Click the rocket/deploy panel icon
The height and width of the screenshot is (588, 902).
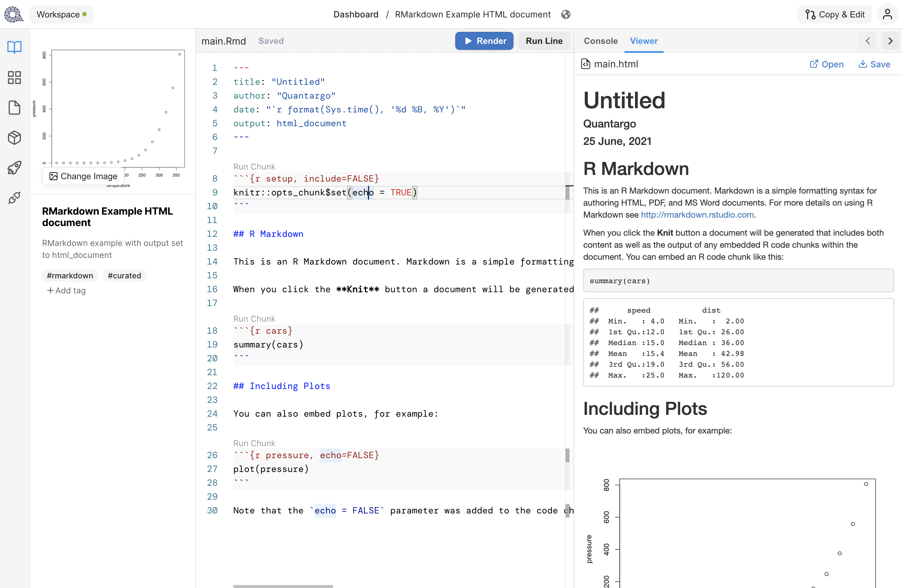click(14, 167)
